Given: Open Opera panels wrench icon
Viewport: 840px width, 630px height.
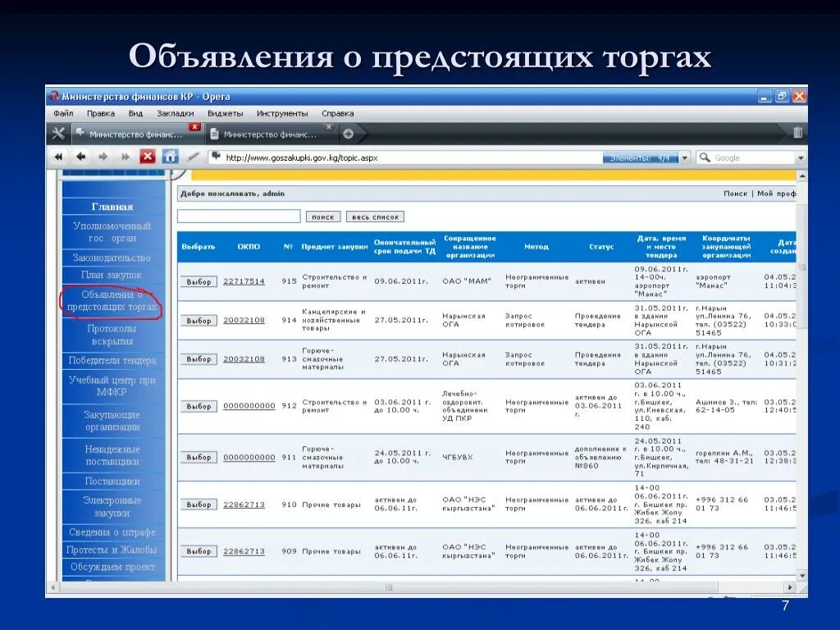Looking at the screenshot, I should click(58, 134).
